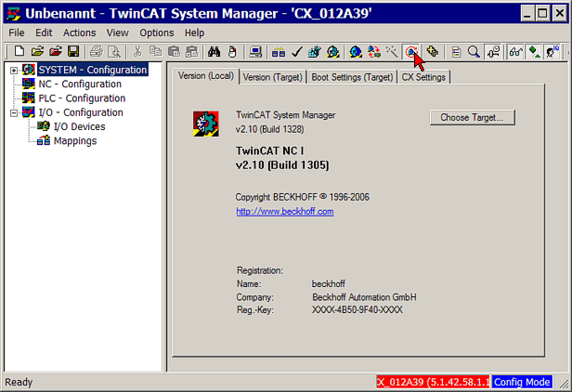Click the Generate Mappings toolbar icon
This screenshot has height=392, width=572.
click(279, 52)
